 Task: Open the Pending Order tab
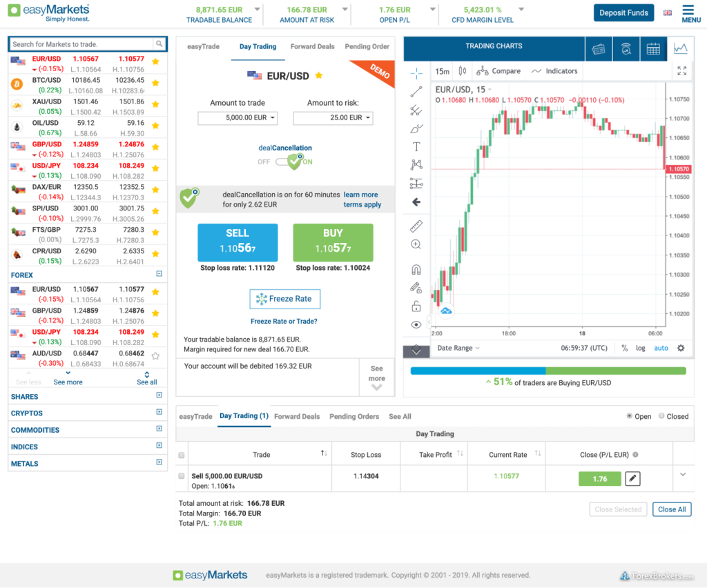(367, 47)
